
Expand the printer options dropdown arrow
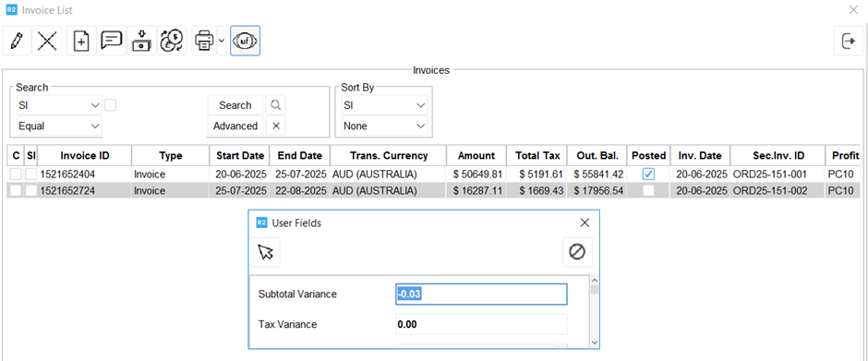[222, 41]
